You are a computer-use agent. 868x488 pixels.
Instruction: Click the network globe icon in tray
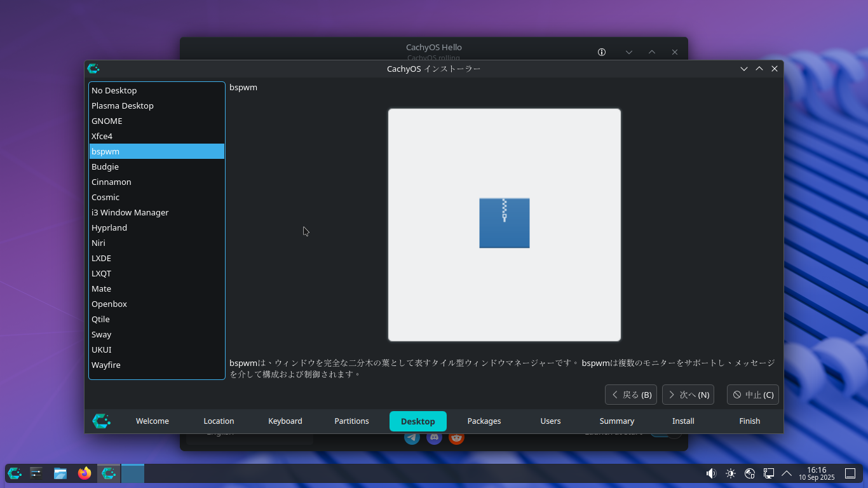tap(749, 473)
